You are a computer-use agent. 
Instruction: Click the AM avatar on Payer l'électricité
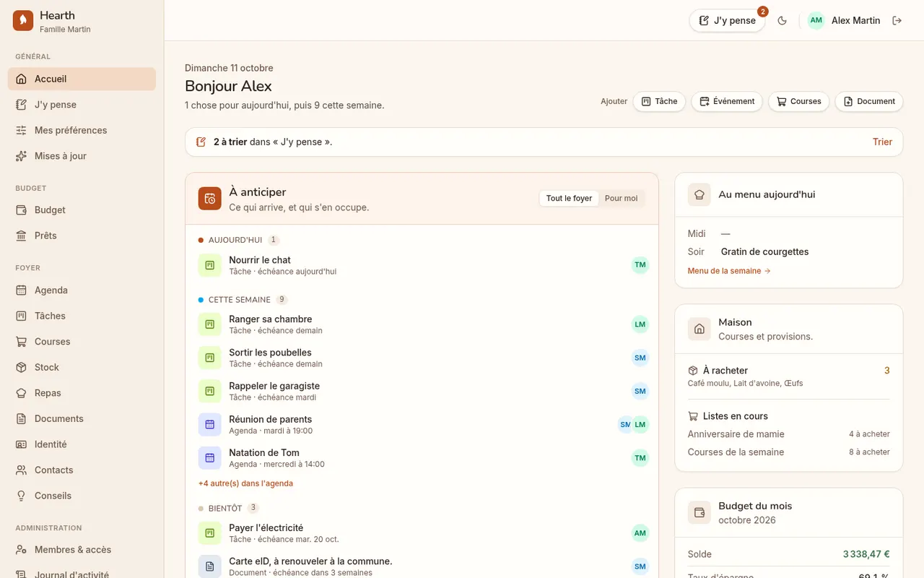pos(640,533)
